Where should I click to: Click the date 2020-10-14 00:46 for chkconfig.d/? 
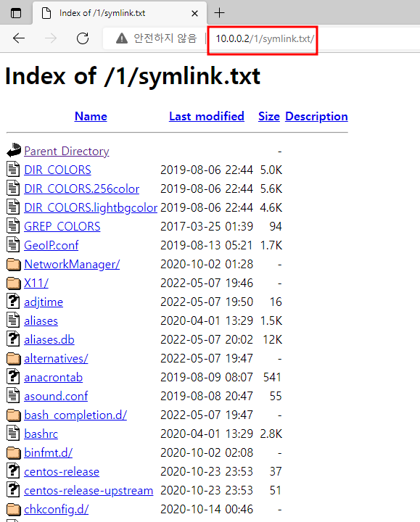pos(207,510)
